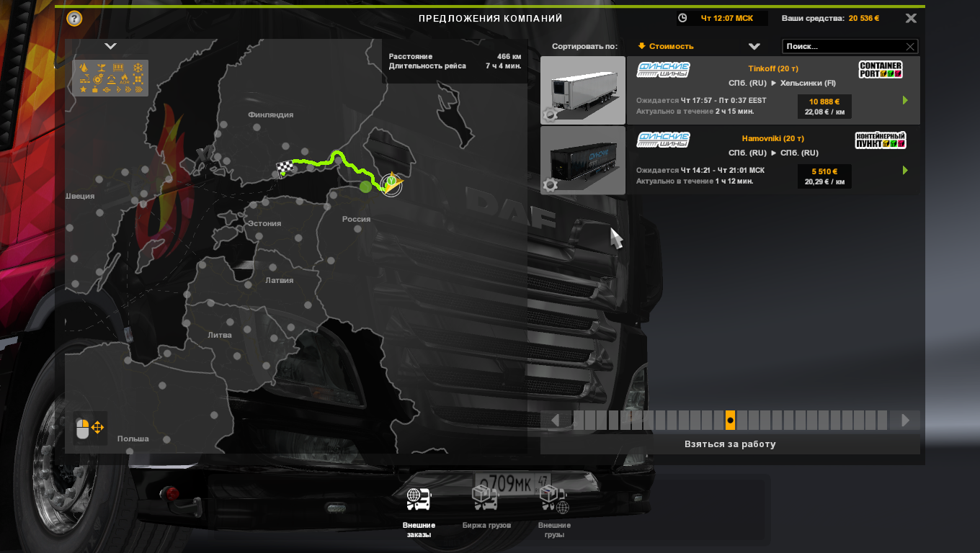
Task: Click the mouse pan control icon on map
Action: click(x=90, y=428)
